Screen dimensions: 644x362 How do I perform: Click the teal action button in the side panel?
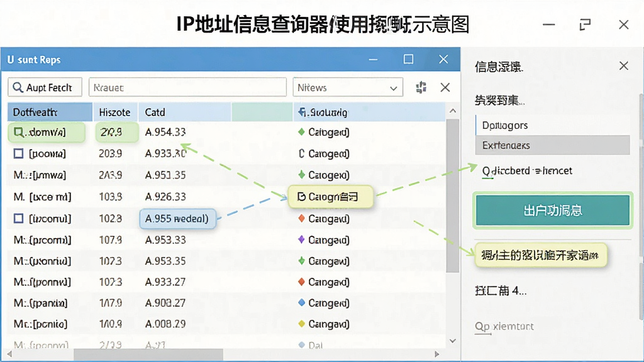[x=552, y=210]
